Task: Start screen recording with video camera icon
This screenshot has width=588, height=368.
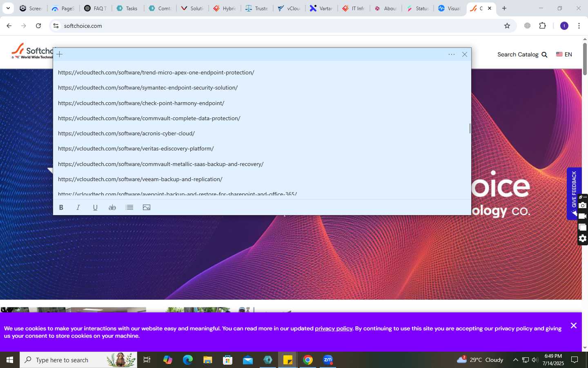Action: [583, 216]
